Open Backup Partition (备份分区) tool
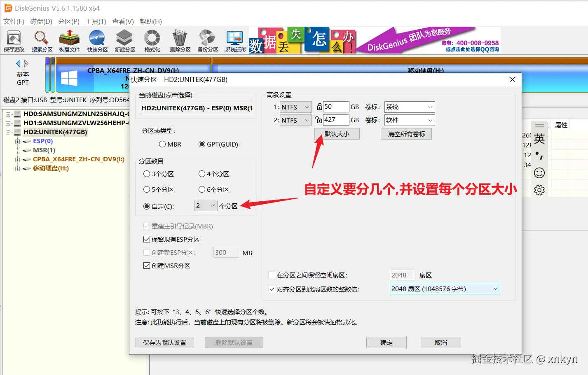This screenshot has width=588, height=375. point(207,41)
